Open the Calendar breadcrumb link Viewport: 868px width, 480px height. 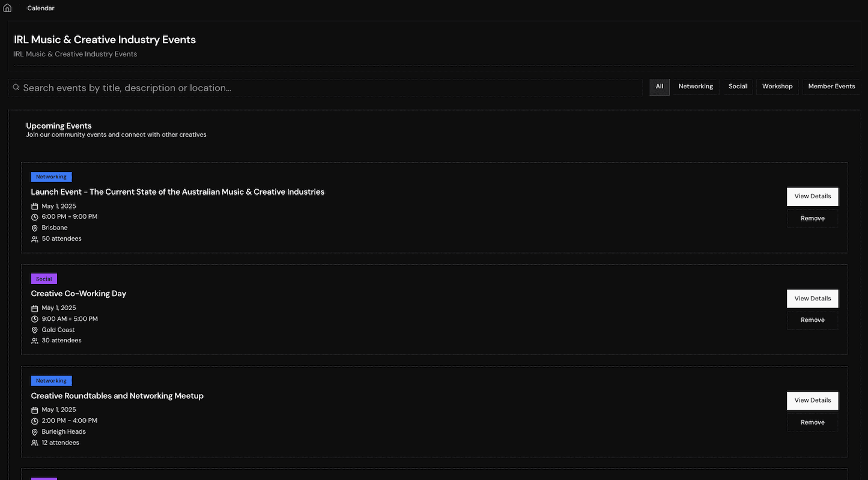[x=41, y=8]
